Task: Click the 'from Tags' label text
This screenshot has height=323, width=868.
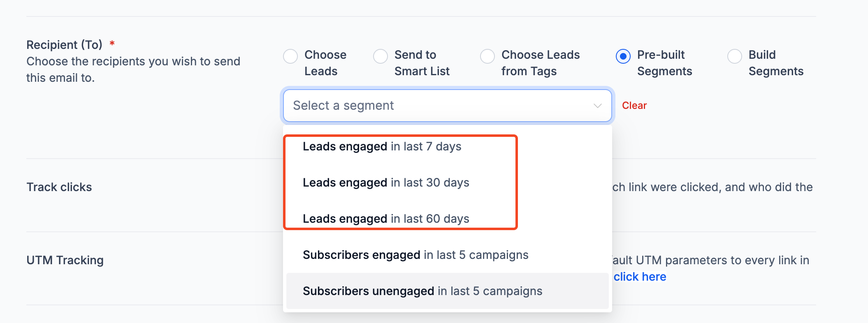Action: pyautogui.click(x=529, y=72)
